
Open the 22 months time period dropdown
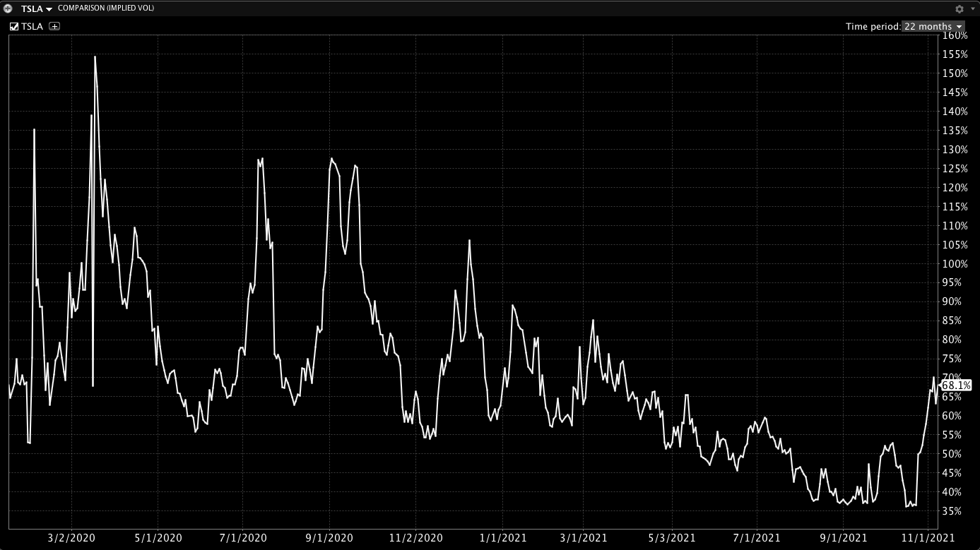point(933,27)
